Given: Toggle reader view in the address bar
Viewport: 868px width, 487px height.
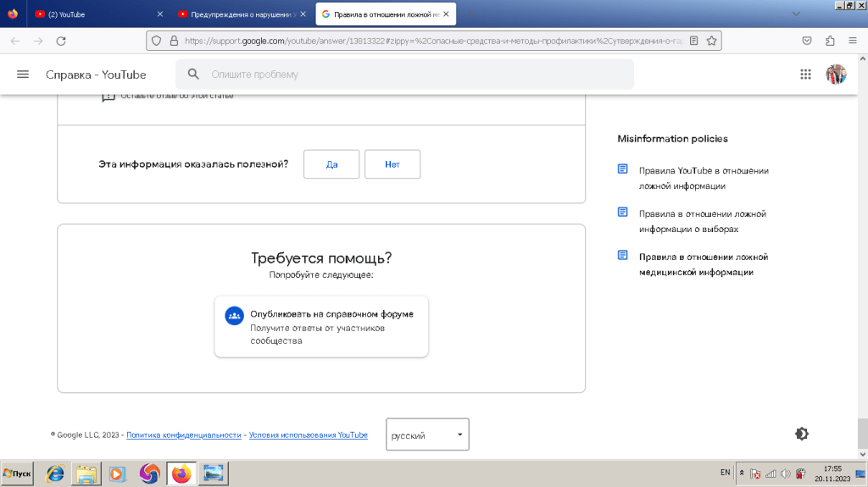Looking at the screenshot, I should coord(693,40).
